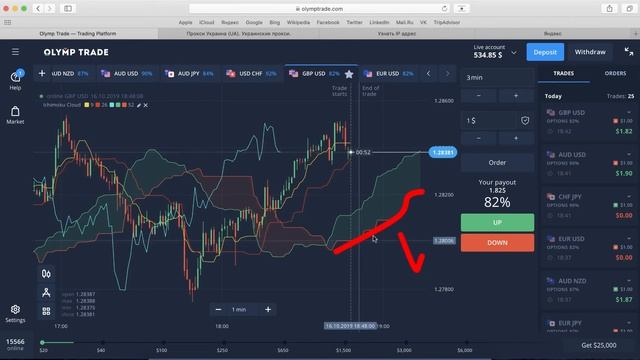This screenshot has width=640, height=360.
Task: Select the AUD JPY asset tab
Action: [189, 73]
